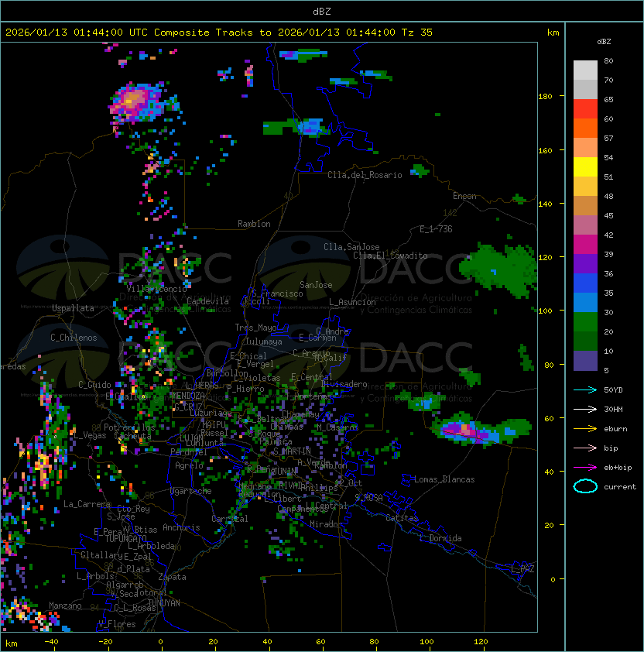Click the S_MARTIN map label
Image resolution: width=644 pixels, height=652 pixels.
tap(292, 451)
